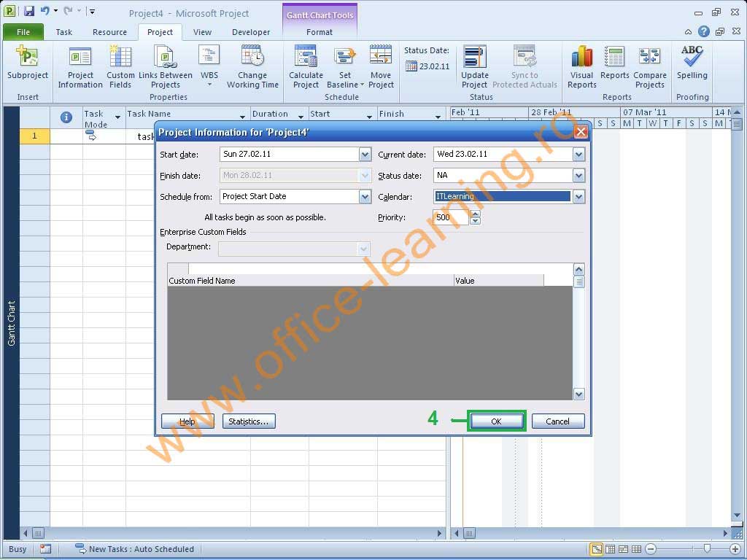Click Update Project
Image resolution: width=747 pixels, height=560 pixels.
[474, 66]
